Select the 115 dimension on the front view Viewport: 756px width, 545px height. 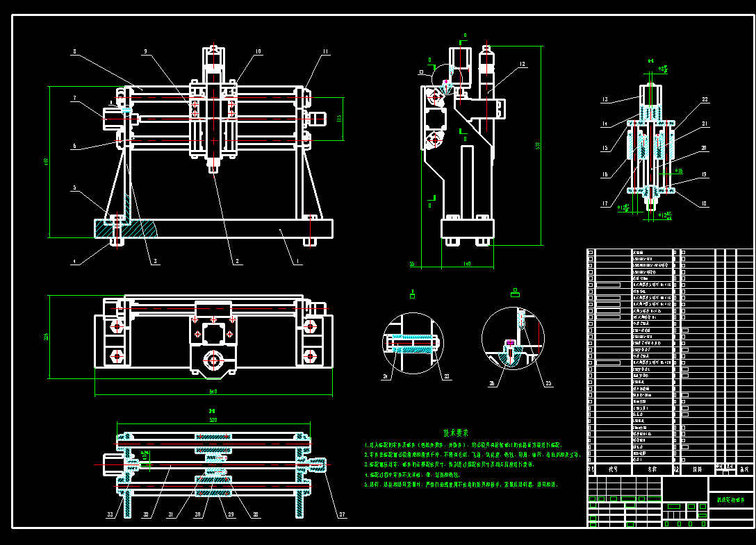pos(339,119)
